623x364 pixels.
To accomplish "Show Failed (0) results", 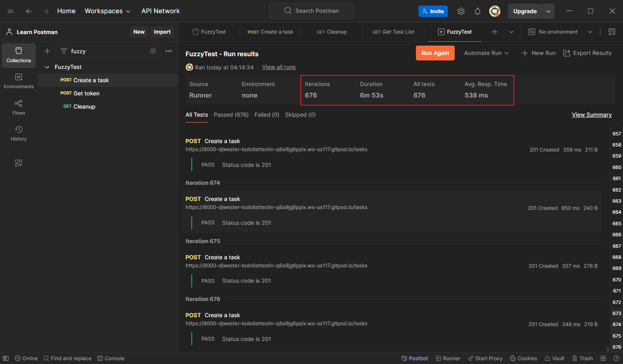I will (x=267, y=115).
